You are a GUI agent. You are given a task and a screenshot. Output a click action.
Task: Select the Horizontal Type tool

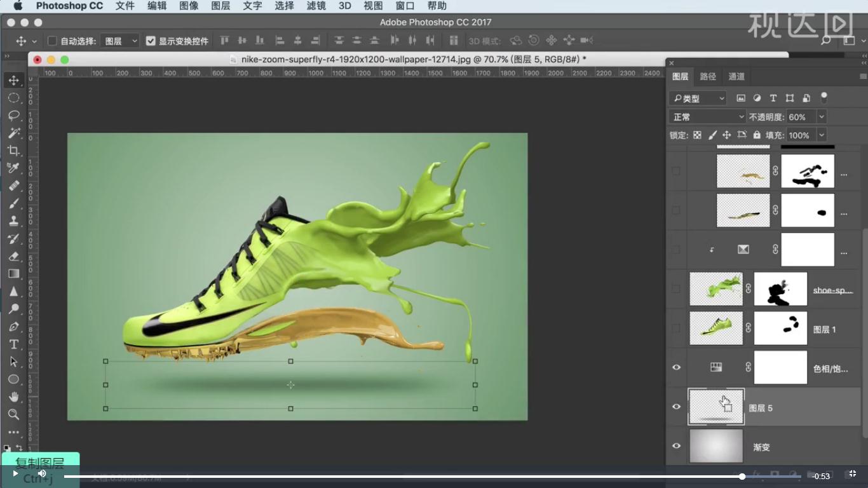point(13,344)
